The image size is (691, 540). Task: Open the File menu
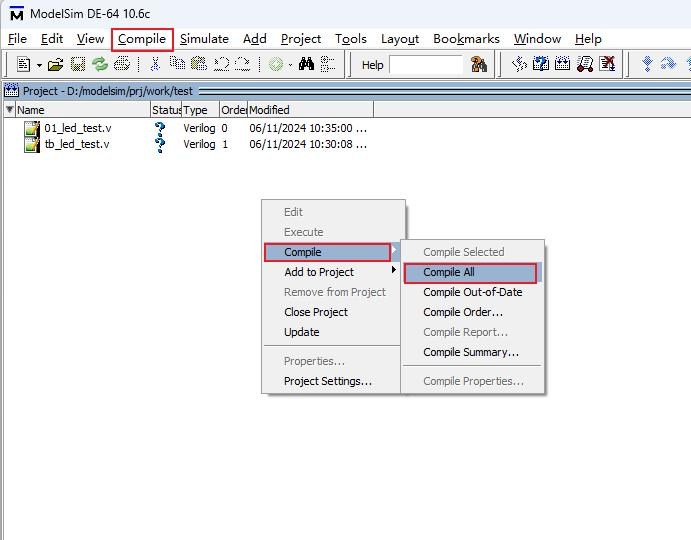[x=17, y=39]
